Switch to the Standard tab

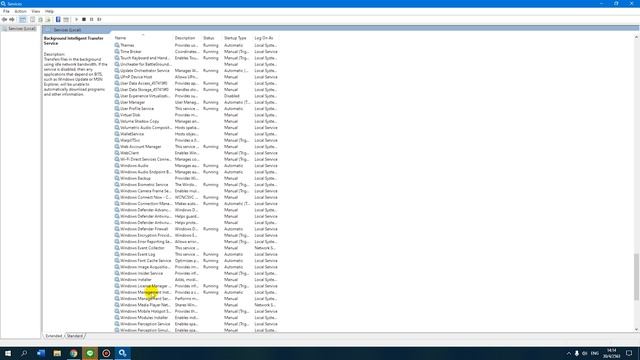click(75, 336)
